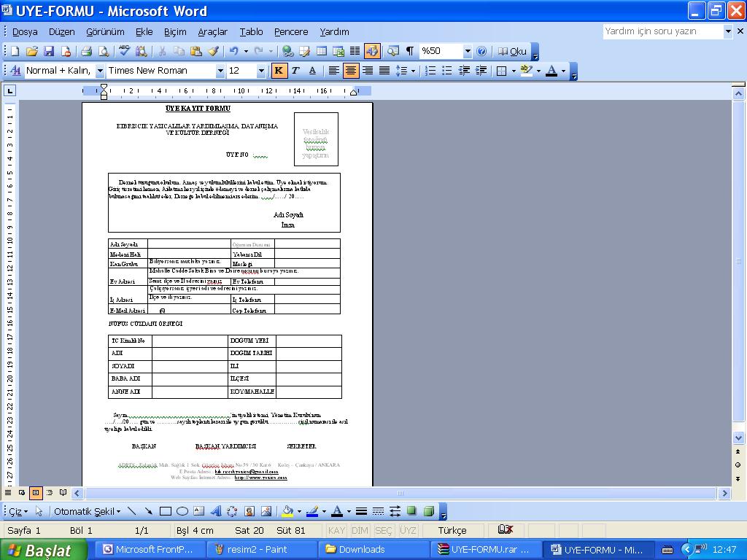Pick the Rectangle shape tool
The width and height of the screenshot is (747, 560).
[x=166, y=511]
